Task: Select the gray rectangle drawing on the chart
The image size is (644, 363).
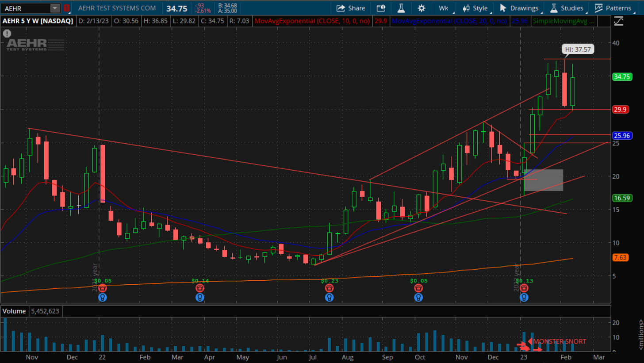Action: coord(543,180)
